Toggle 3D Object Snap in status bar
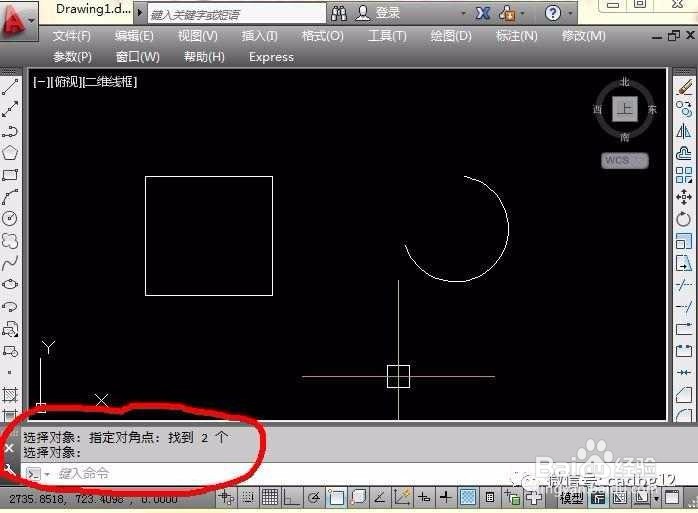This screenshot has width=698, height=513. tap(358, 497)
